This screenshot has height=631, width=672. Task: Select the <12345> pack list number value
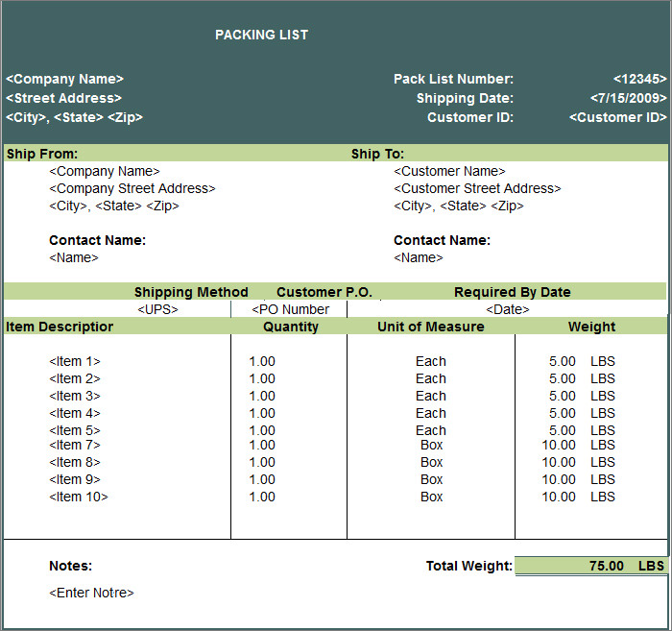coord(640,79)
